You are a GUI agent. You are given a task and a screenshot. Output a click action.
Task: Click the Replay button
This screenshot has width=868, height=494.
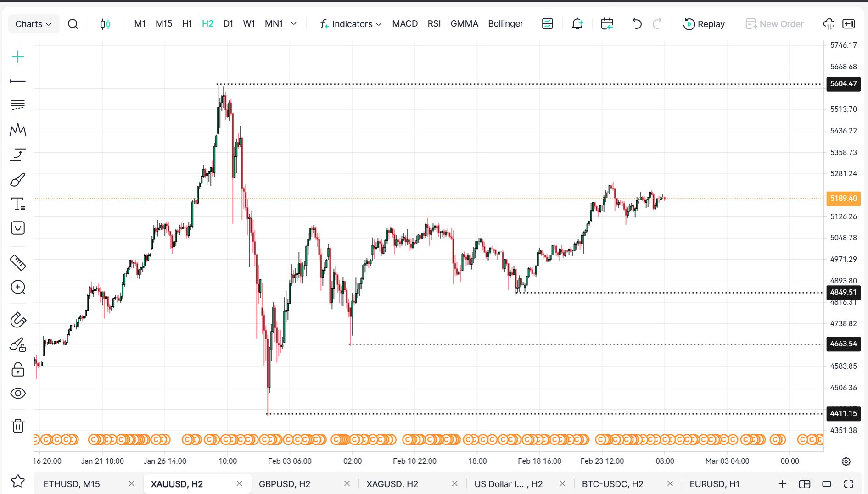point(704,24)
